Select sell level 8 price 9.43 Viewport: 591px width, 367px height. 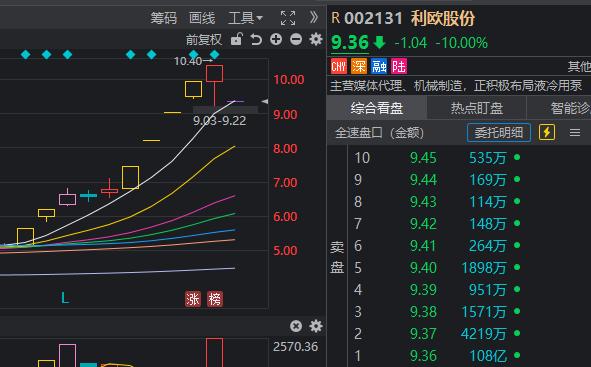[423, 202]
